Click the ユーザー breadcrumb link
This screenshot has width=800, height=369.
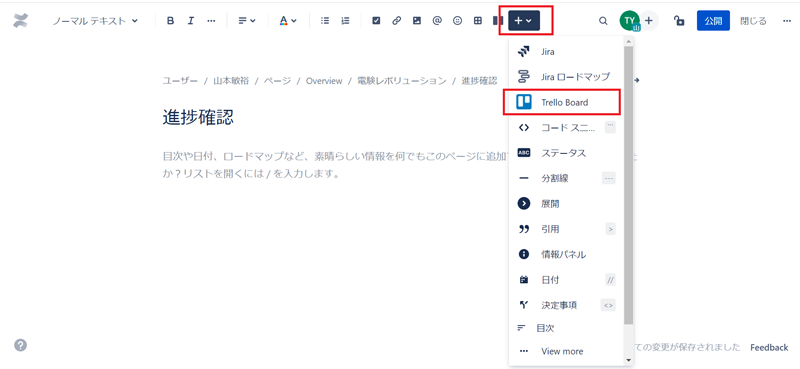point(180,81)
